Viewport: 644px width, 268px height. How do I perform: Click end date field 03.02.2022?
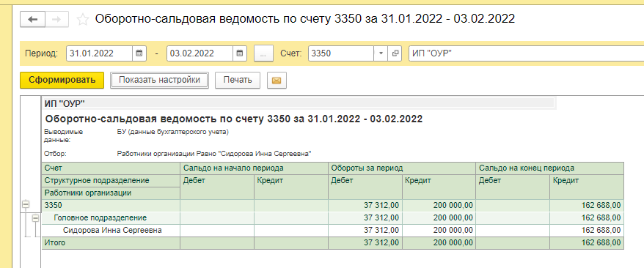pos(200,53)
